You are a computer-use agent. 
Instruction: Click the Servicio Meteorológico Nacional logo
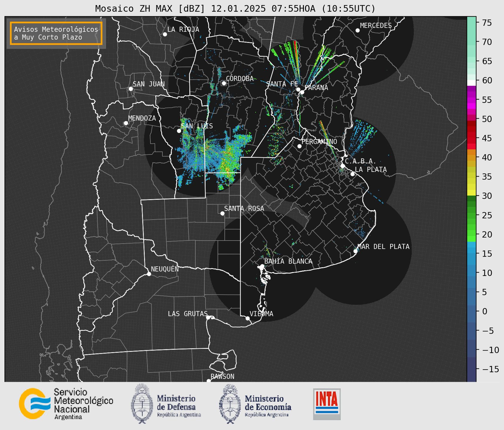click(66, 404)
